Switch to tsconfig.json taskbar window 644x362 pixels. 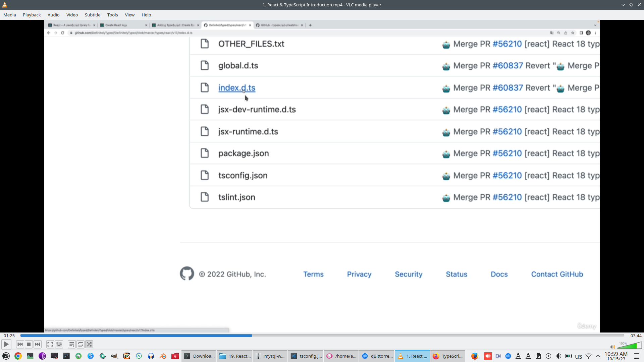click(x=306, y=356)
